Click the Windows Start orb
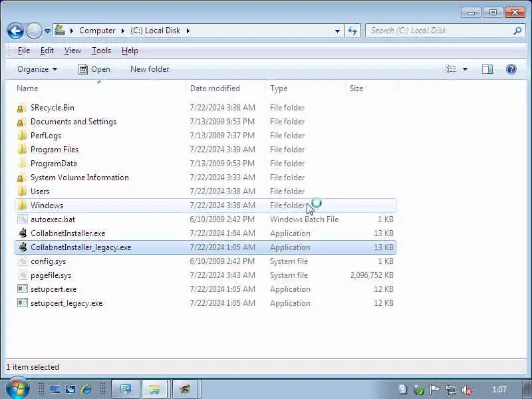This screenshot has height=399, width=532. tap(18, 389)
